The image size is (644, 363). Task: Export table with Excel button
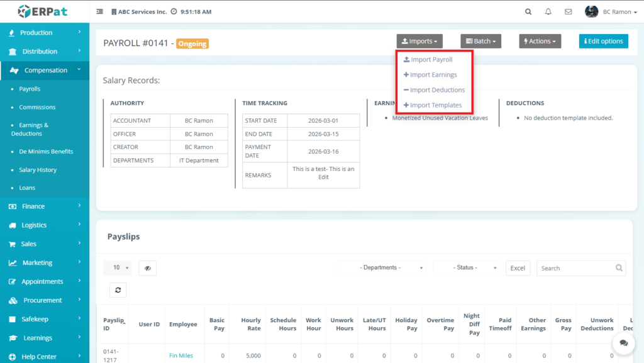518,268
